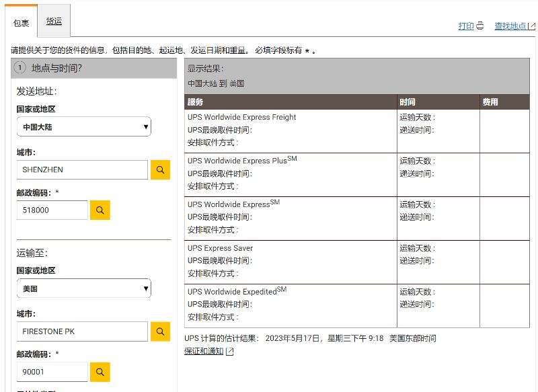Screen dimensions: 538x392
Task: Switch to the 货运 tab
Action: click(54, 21)
